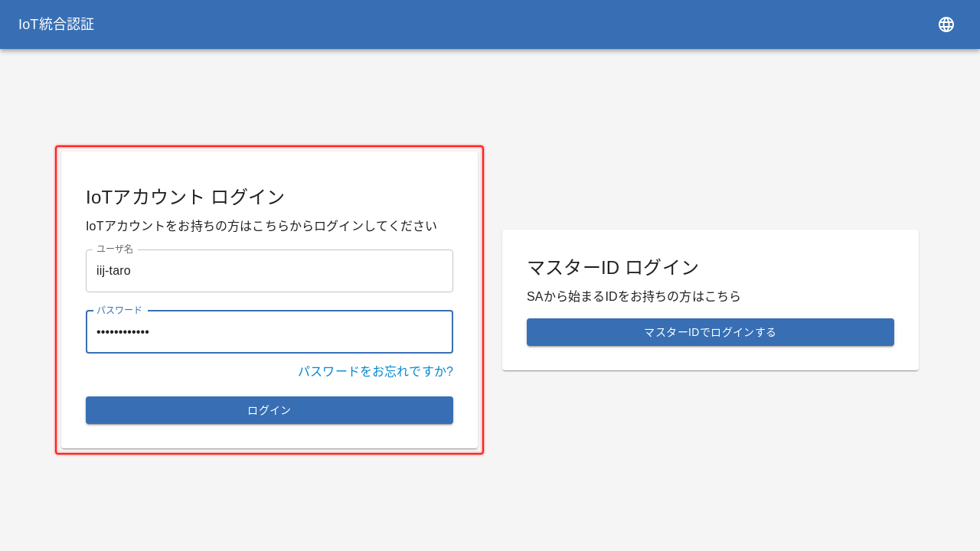Click the マスターID ログイン heading
Image resolution: width=980 pixels, height=551 pixels.
[x=612, y=267]
